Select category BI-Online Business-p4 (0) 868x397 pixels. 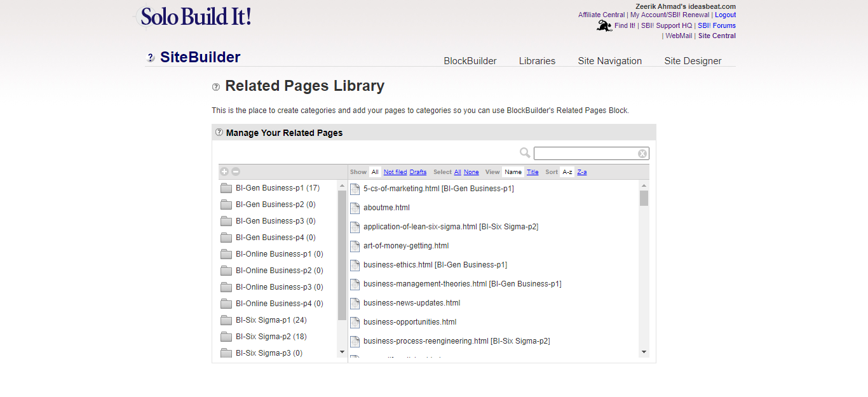pos(279,304)
